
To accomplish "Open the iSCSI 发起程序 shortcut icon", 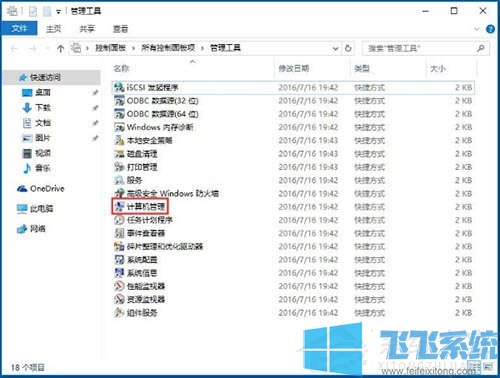I will [x=119, y=88].
